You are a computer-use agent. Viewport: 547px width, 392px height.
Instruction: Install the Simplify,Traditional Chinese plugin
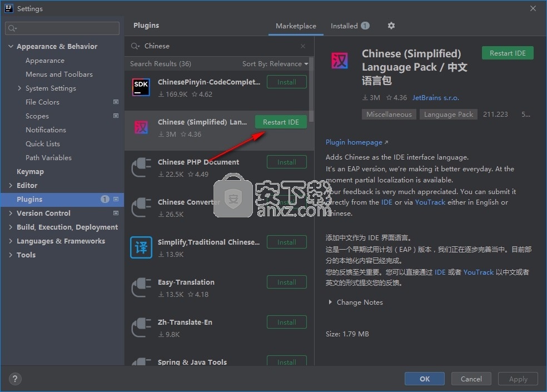pos(287,242)
